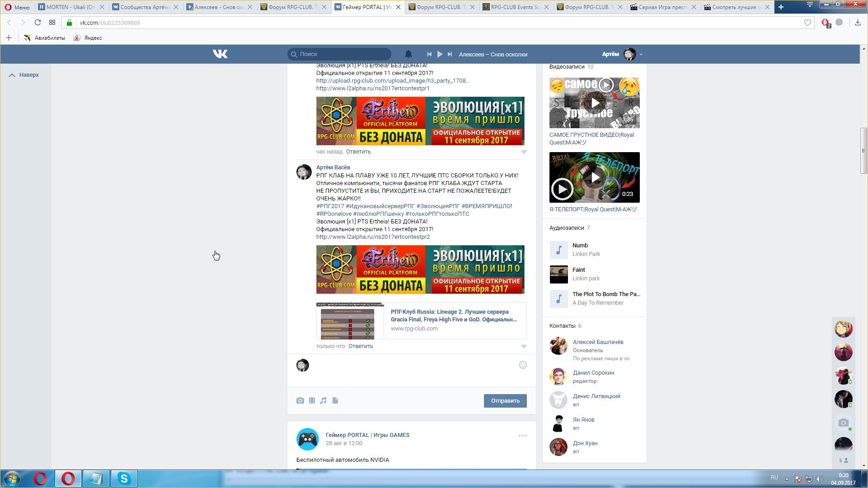Open Данил Сорокин contact profile

[593, 373]
